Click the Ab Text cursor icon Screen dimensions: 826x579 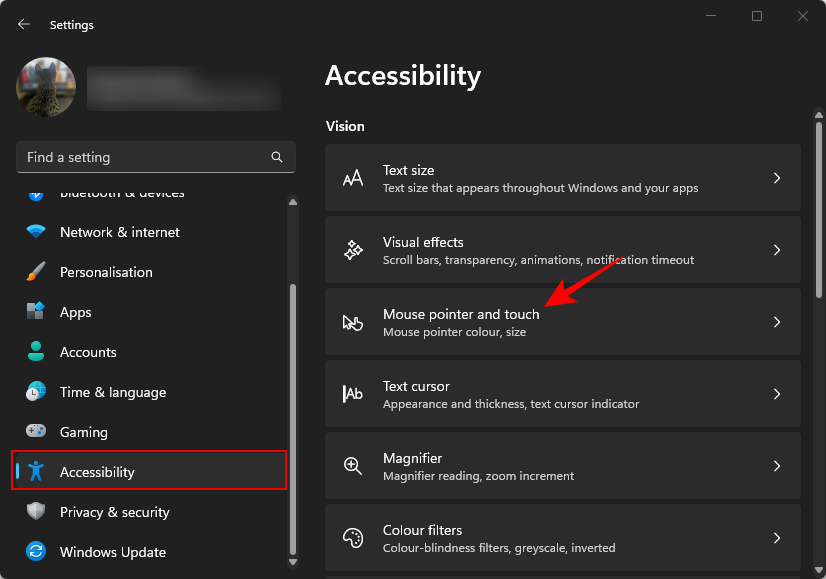(353, 394)
